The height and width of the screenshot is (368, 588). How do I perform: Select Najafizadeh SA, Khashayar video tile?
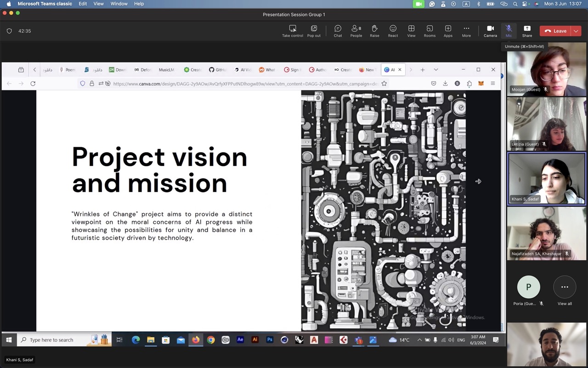click(x=547, y=233)
